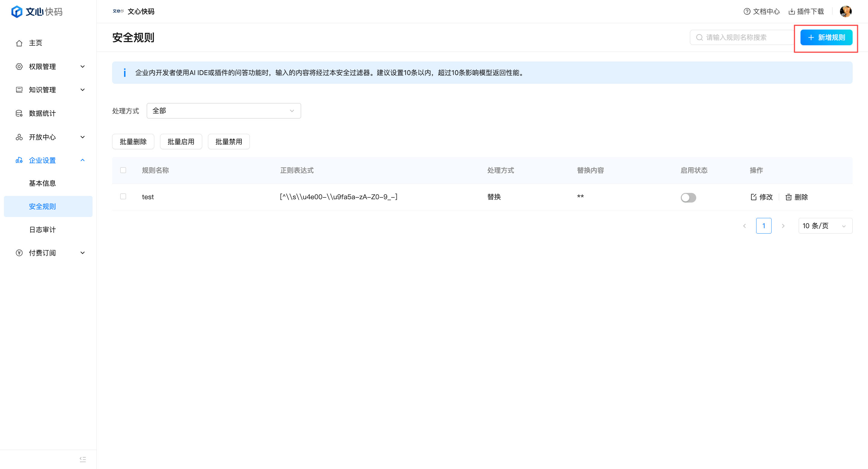Select 基本信息 in the sidebar

coord(42,183)
